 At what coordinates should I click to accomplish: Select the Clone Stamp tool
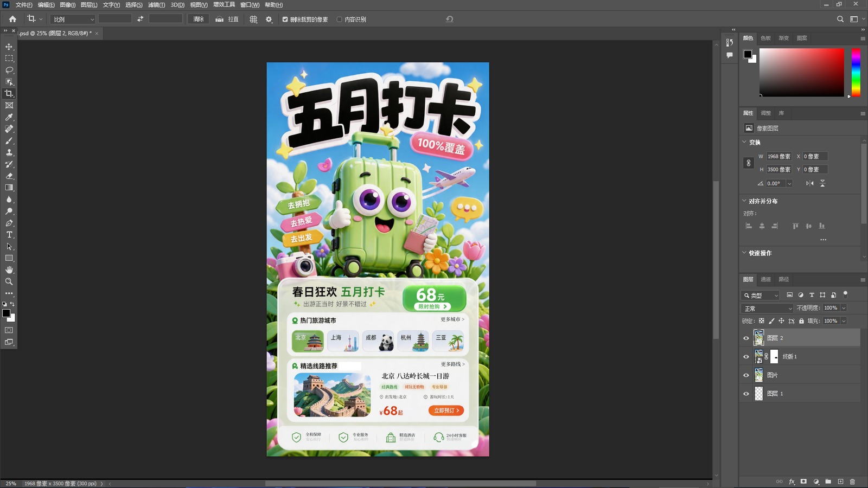click(x=9, y=152)
